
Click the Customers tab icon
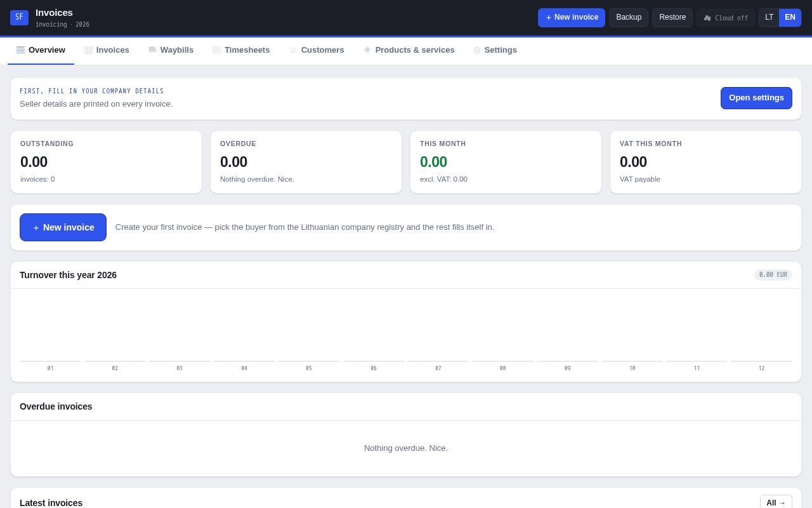click(293, 50)
